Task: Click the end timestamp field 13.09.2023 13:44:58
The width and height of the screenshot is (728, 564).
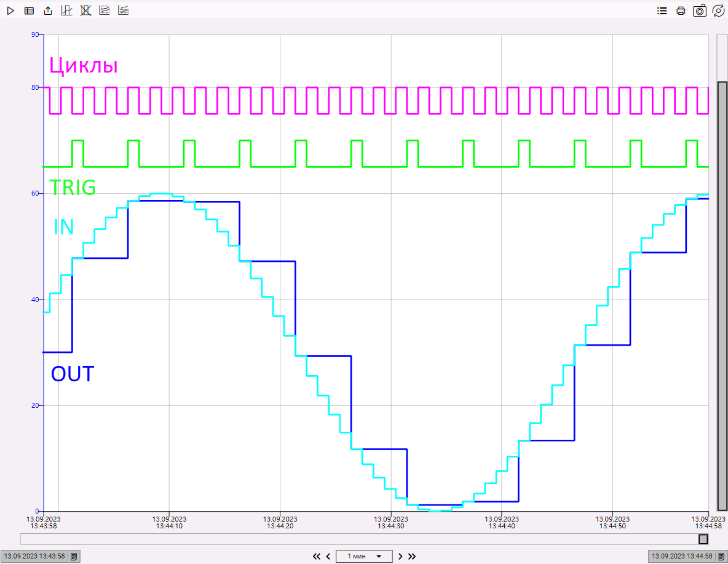Action: (x=682, y=556)
